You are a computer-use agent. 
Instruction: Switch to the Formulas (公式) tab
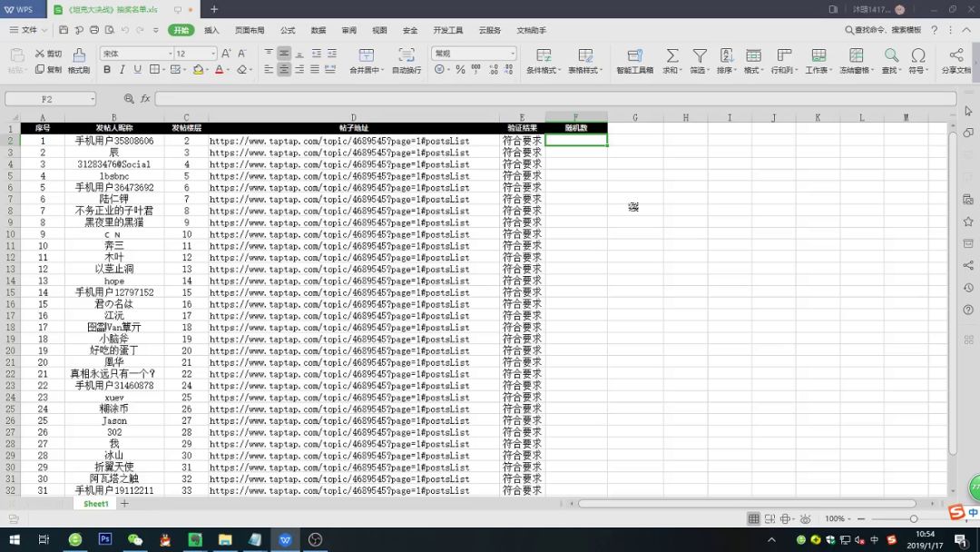pos(288,30)
